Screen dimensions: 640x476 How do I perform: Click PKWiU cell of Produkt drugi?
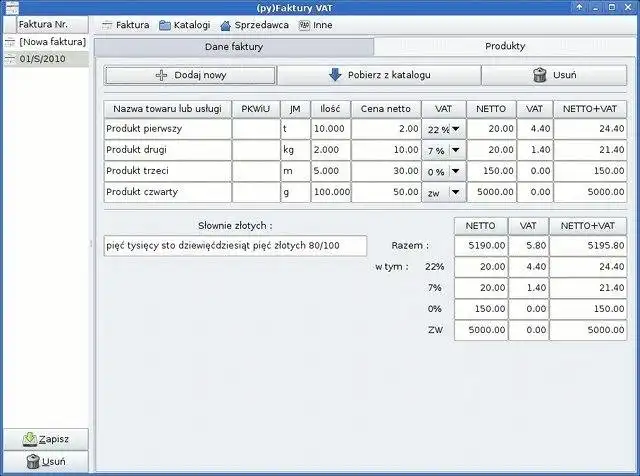256,150
